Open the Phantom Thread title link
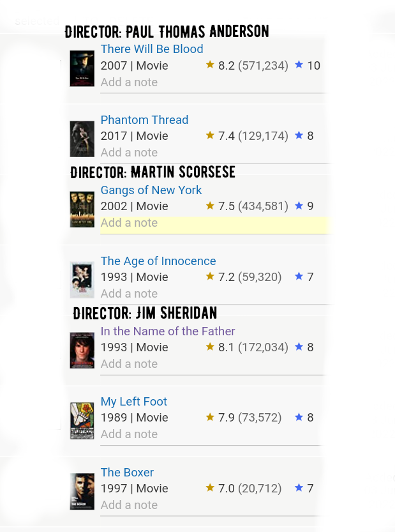 [x=144, y=120]
